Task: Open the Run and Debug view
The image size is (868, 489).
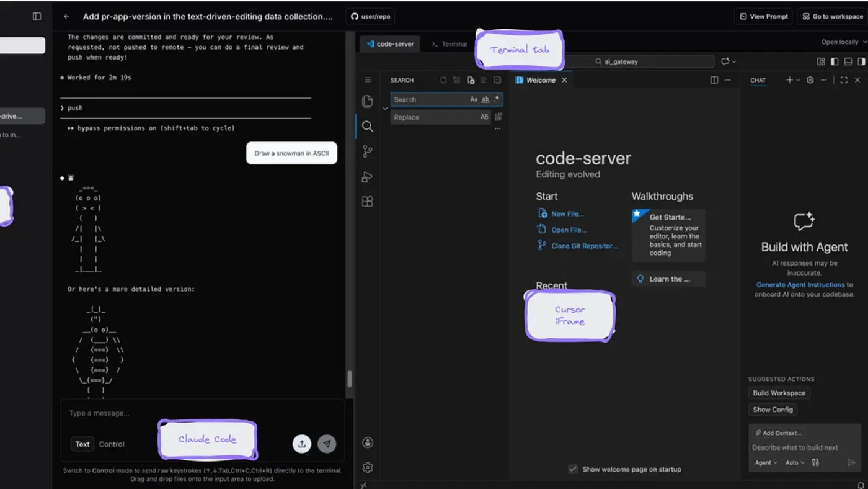Action: coord(368,176)
